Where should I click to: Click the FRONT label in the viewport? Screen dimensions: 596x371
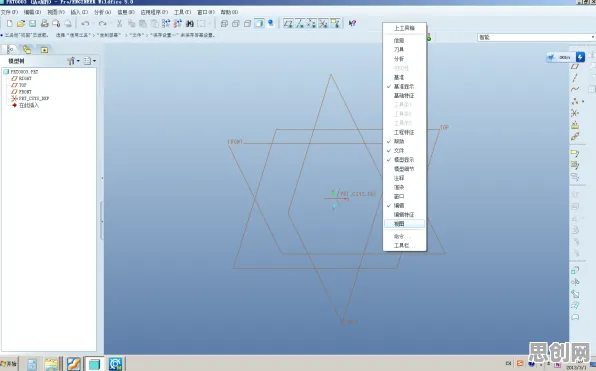point(235,142)
